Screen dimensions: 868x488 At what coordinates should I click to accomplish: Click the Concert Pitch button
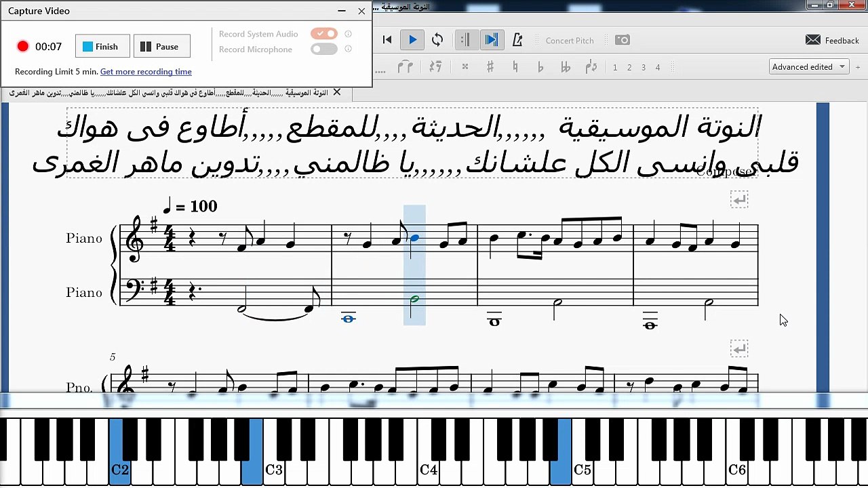(570, 41)
